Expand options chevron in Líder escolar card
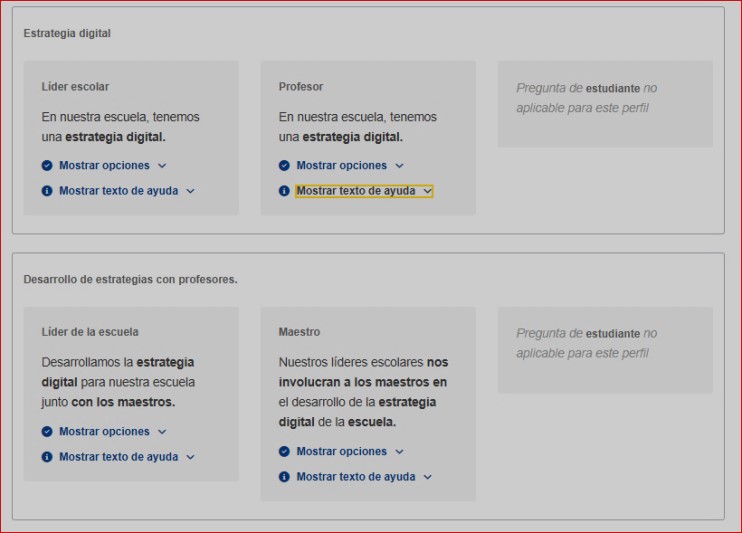 point(162,166)
